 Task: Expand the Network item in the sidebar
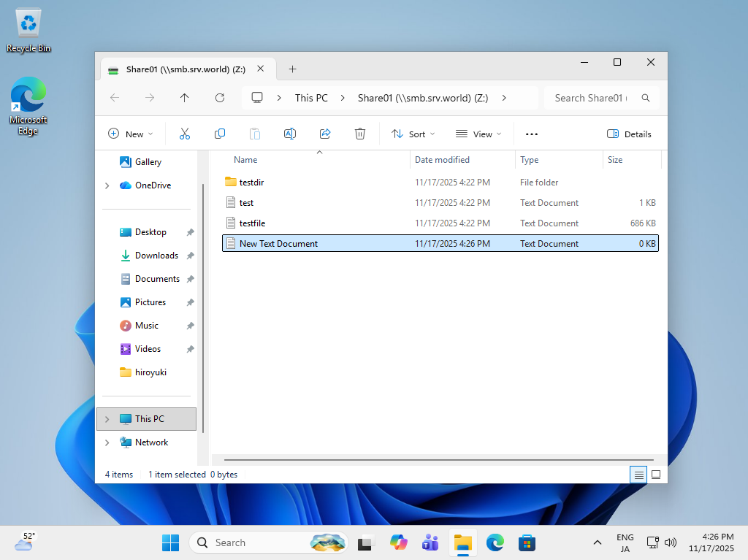[x=107, y=442]
